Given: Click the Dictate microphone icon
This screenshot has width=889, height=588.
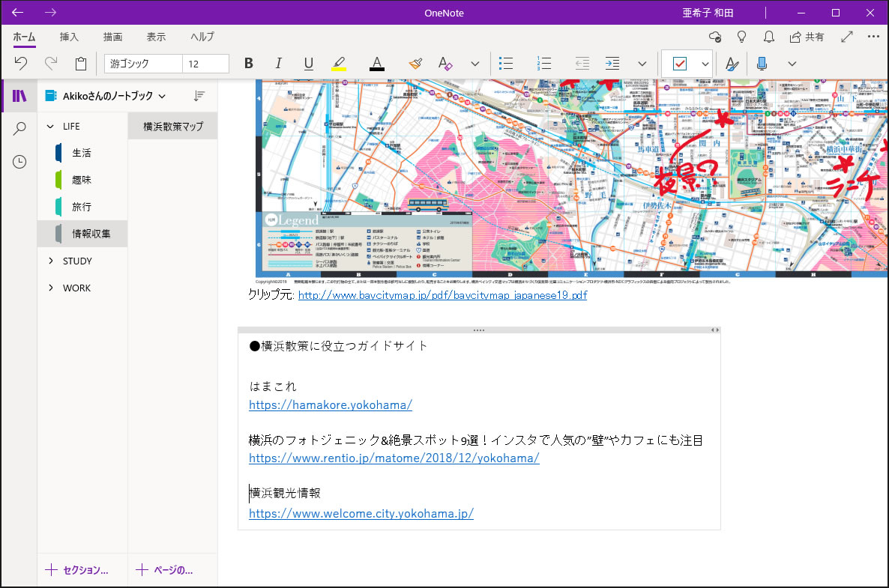Looking at the screenshot, I should coord(762,64).
